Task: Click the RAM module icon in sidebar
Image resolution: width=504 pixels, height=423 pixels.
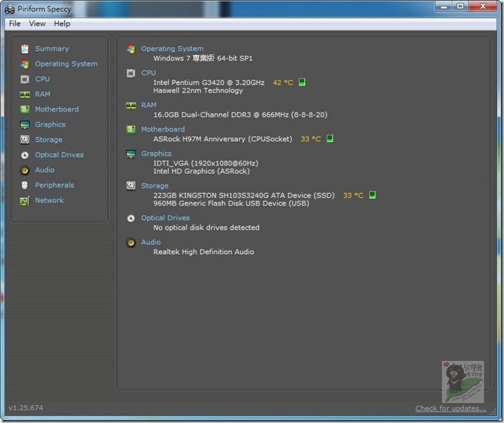Action: pyautogui.click(x=24, y=94)
